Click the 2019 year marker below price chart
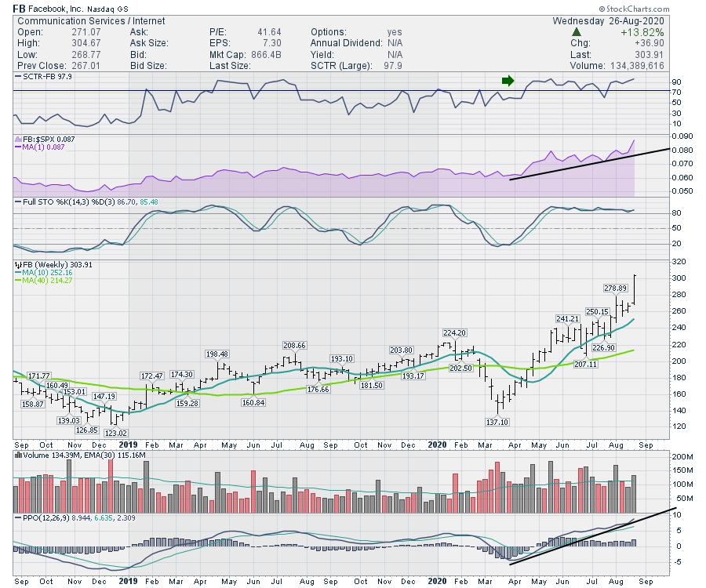Viewport: 706px width, 588px height. (x=129, y=444)
